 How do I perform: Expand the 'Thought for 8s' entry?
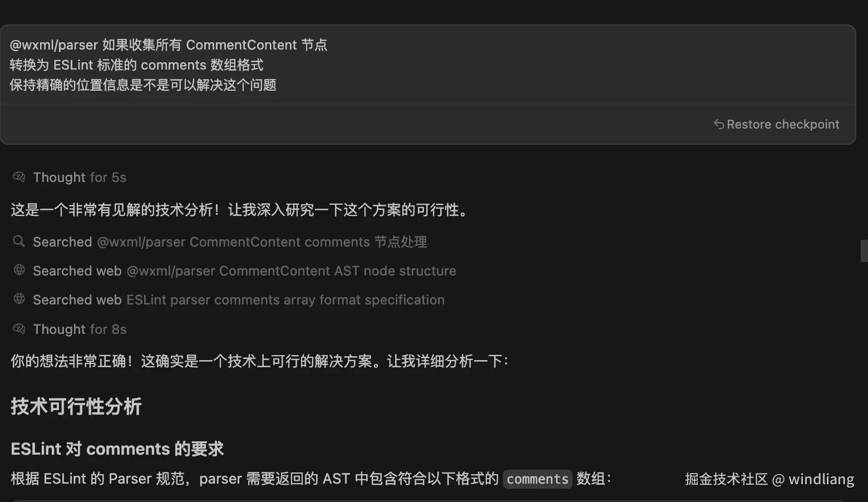coord(80,329)
